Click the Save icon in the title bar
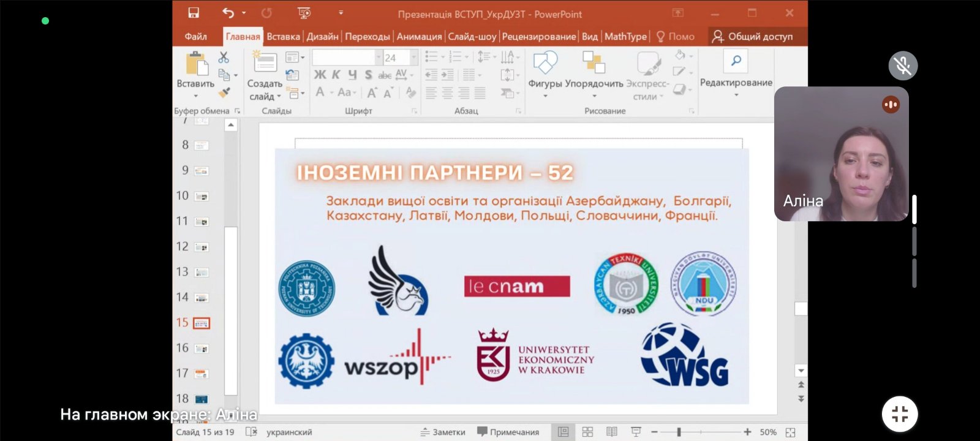980x441 pixels. pyautogui.click(x=194, y=13)
